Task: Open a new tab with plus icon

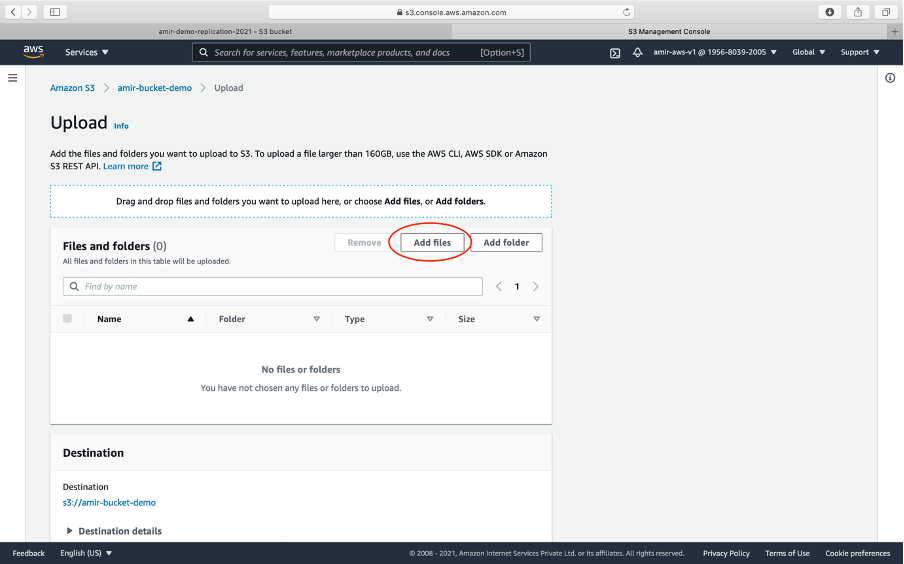Action: click(895, 31)
